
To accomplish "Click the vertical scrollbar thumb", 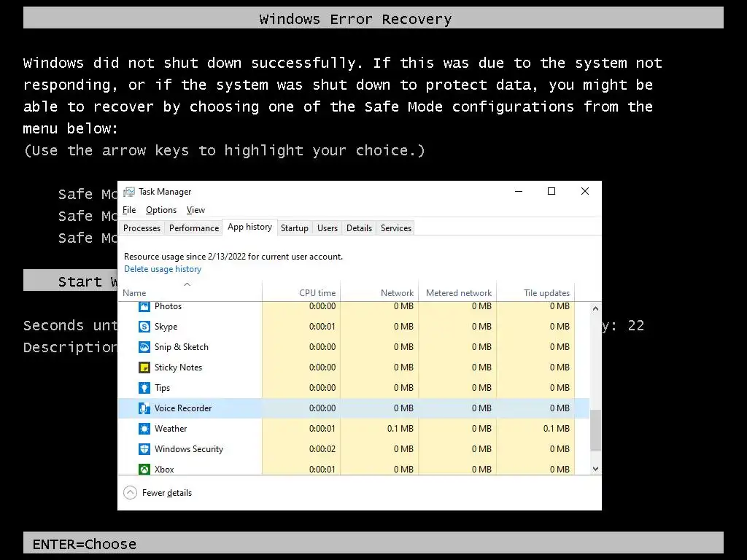I will (595, 430).
